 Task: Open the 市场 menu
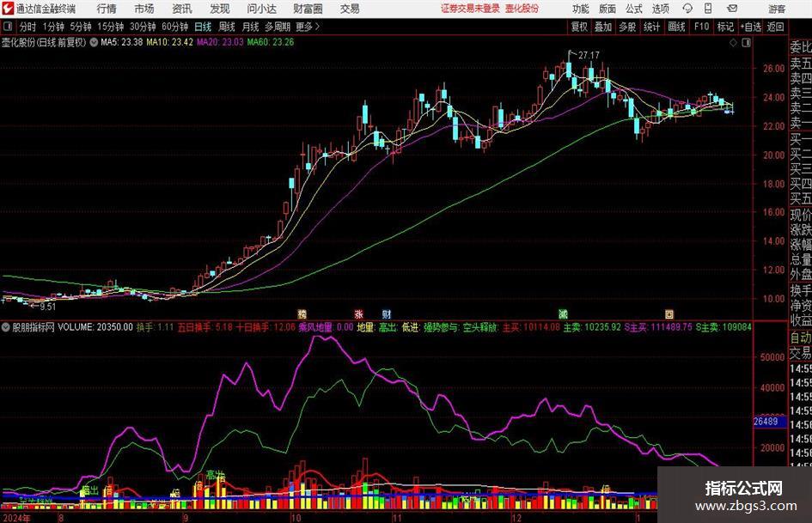coord(144,9)
